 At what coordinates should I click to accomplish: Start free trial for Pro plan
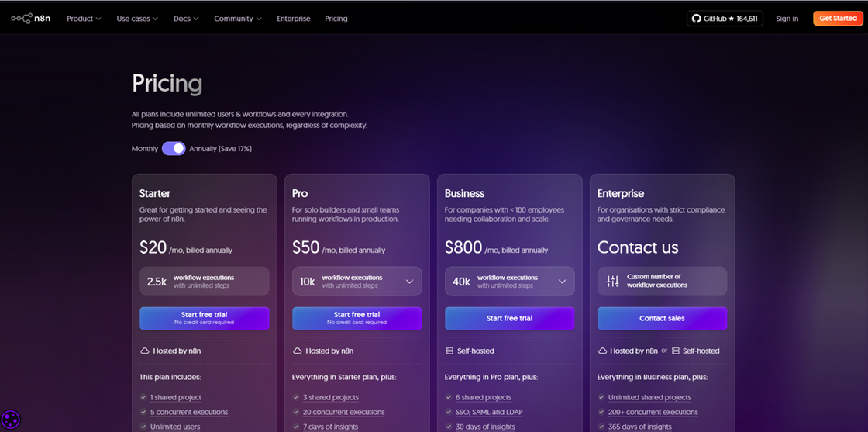pos(357,318)
